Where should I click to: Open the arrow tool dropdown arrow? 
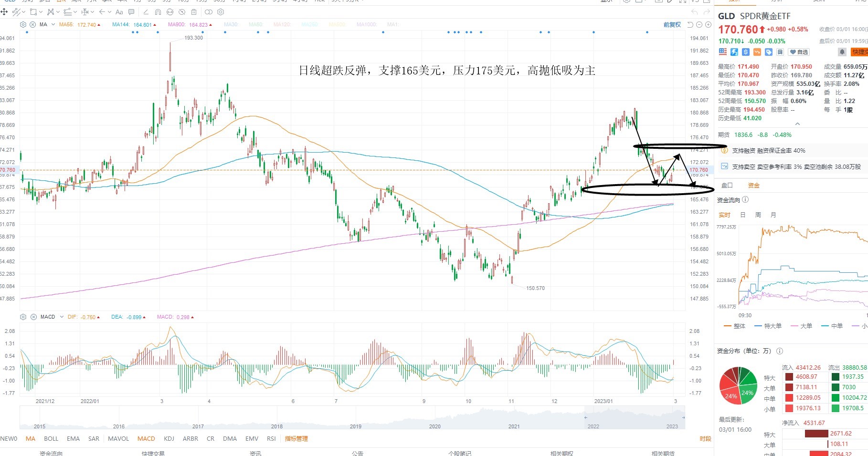pos(109,12)
